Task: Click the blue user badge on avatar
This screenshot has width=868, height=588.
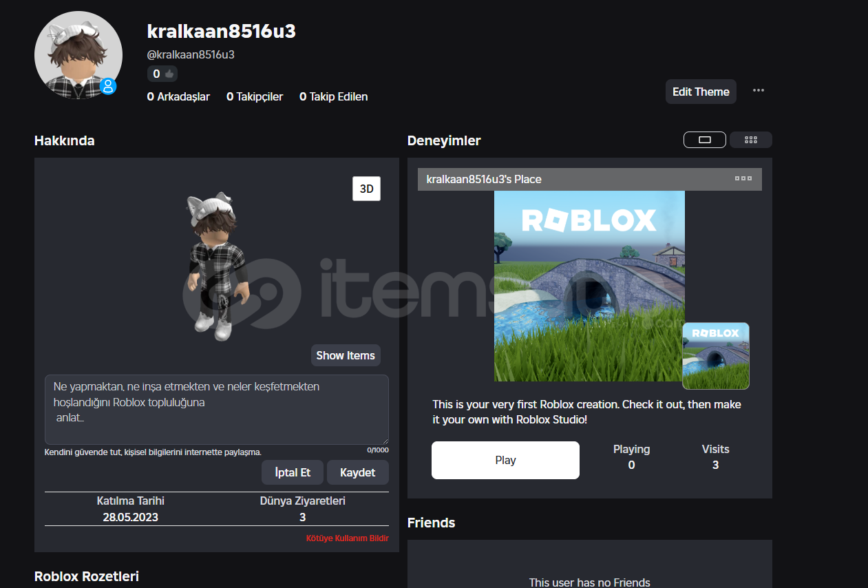Action: point(108,86)
